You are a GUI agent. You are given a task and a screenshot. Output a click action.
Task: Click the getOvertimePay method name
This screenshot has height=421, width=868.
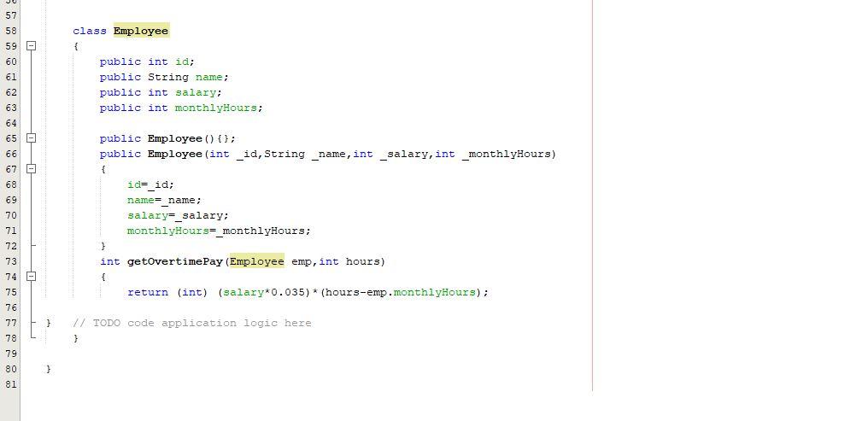[x=174, y=261]
